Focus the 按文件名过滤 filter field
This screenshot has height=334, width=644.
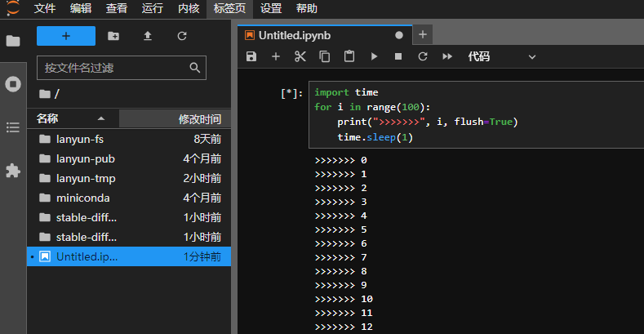pos(113,67)
